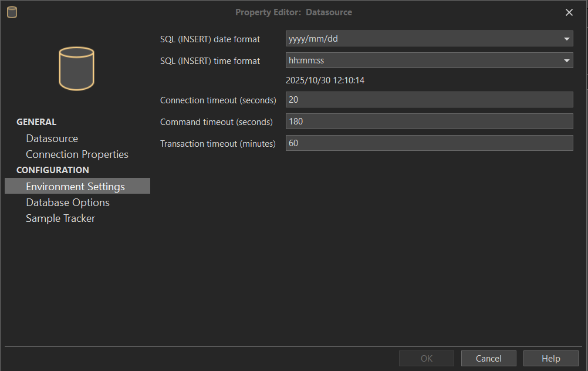The image size is (588, 371).
Task: Click the yyyy/mm/dd value in date format box
Action: coord(313,39)
